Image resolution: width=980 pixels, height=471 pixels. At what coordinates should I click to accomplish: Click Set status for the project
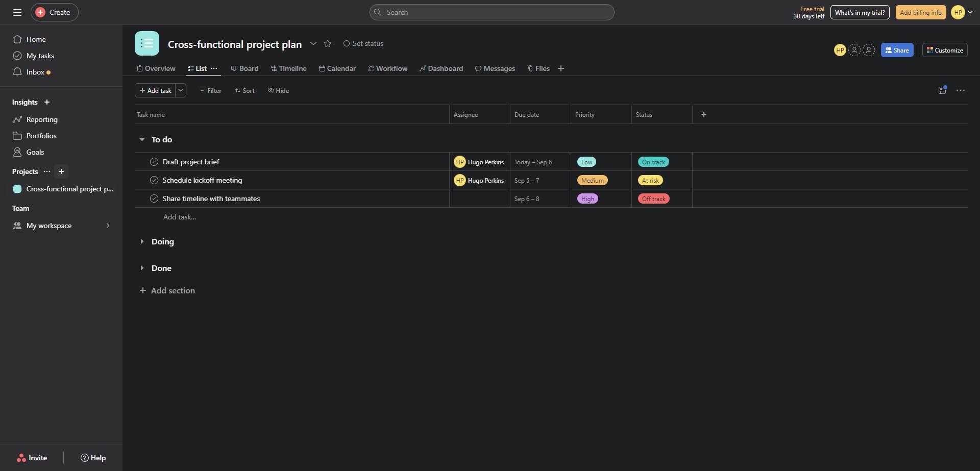363,43
